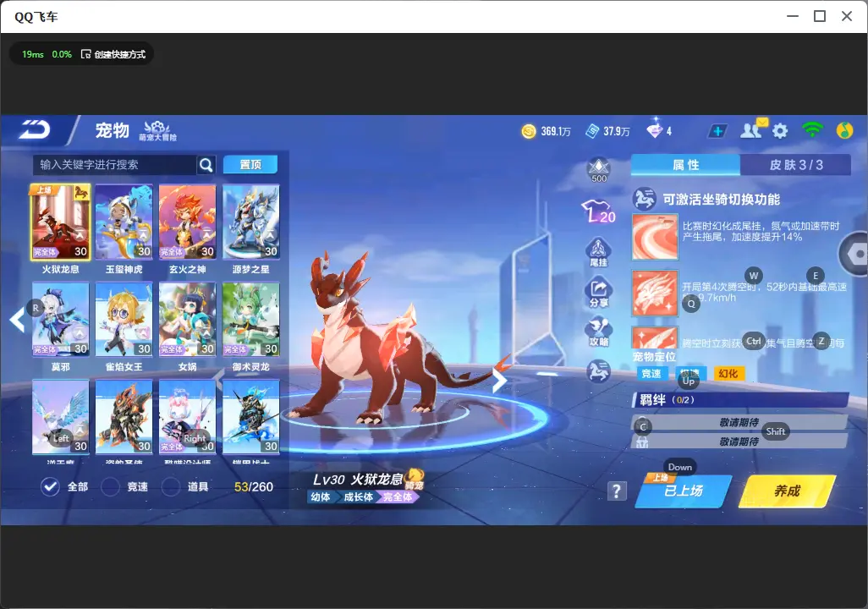The width and height of the screenshot is (868, 609).
Task: Click the 可激活坐骑切换功能 heading
Action: [x=722, y=200]
